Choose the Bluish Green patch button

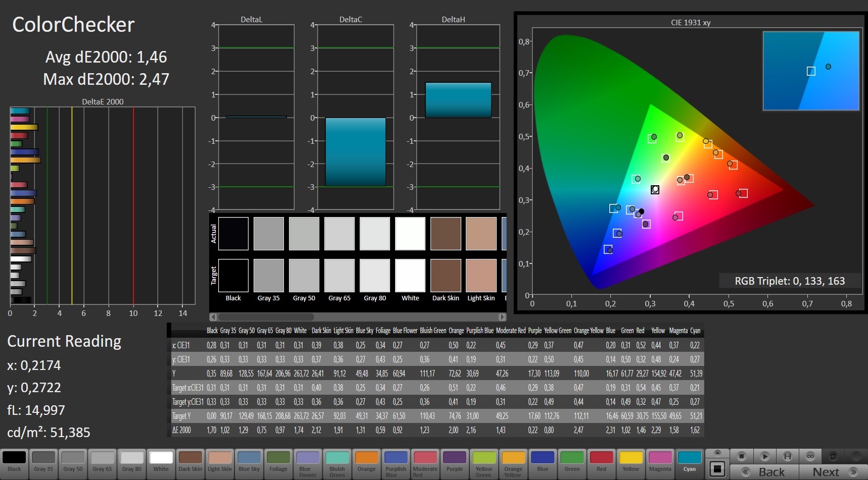(337, 463)
